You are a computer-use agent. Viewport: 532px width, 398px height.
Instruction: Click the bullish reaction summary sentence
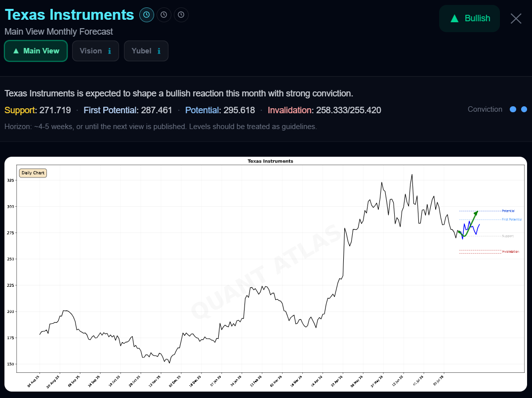(x=179, y=93)
